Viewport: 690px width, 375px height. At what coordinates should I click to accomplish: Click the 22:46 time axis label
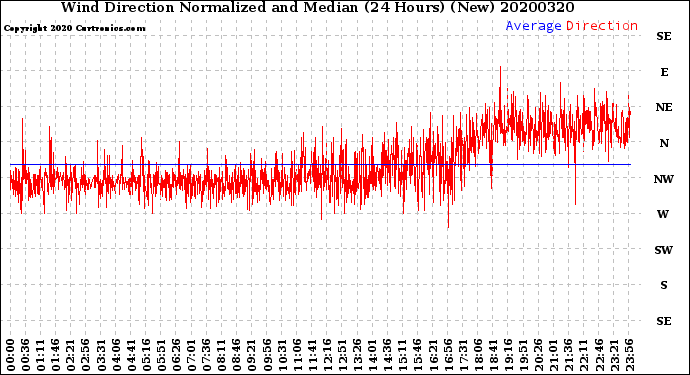click(598, 355)
